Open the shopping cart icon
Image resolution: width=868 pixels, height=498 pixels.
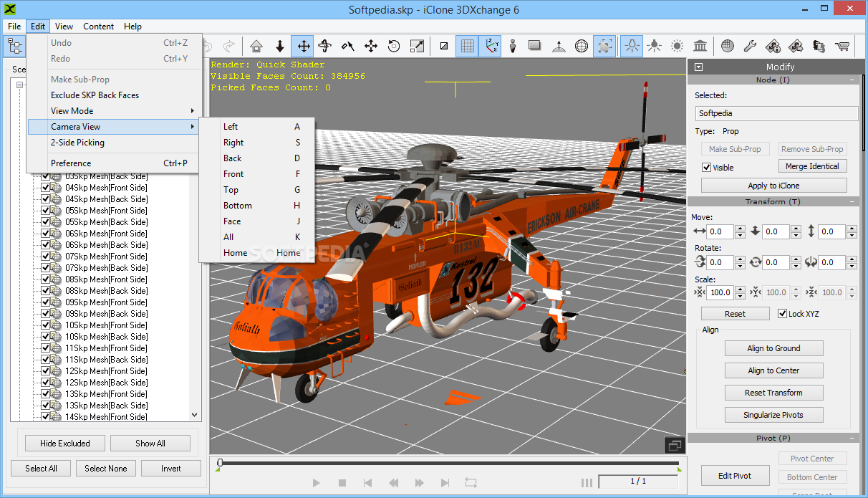(842, 47)
